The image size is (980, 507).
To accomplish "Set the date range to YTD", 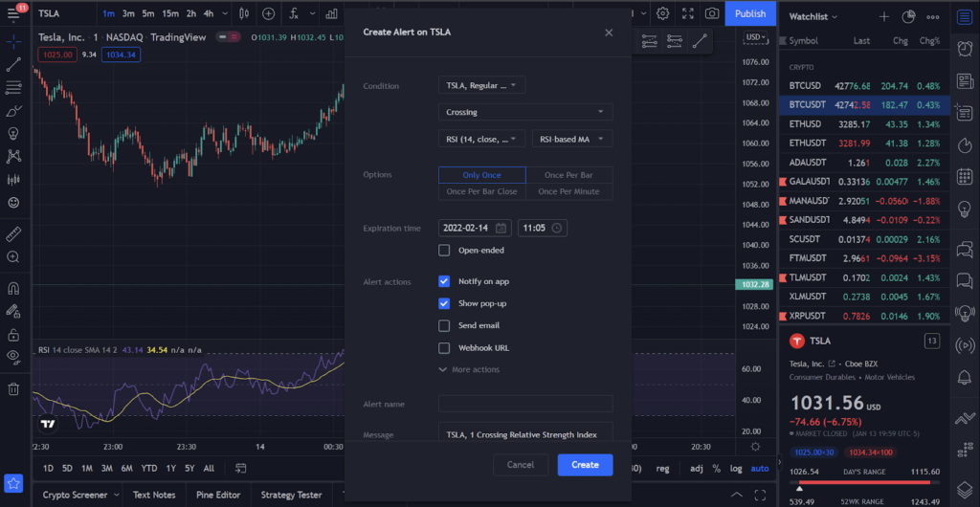I will pos(148,469).
